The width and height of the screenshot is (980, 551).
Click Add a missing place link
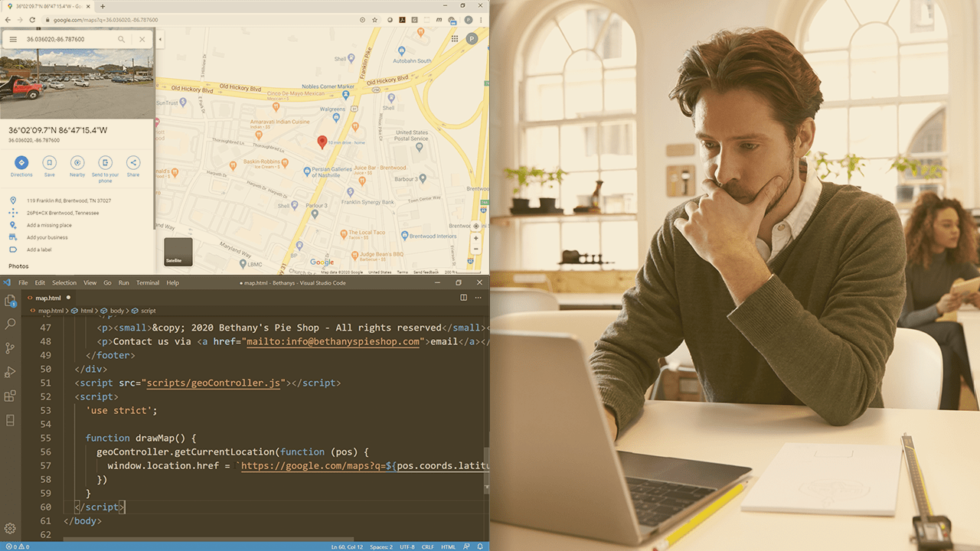49,225
